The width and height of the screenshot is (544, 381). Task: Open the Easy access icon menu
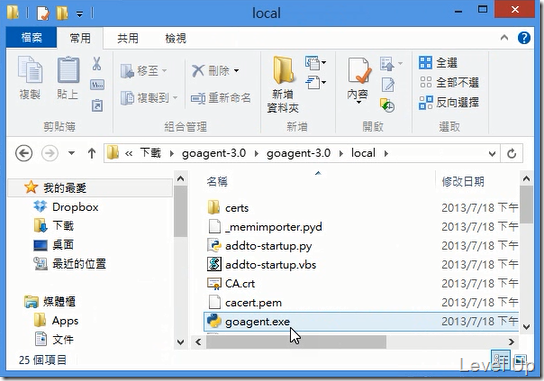coord(315,83)
